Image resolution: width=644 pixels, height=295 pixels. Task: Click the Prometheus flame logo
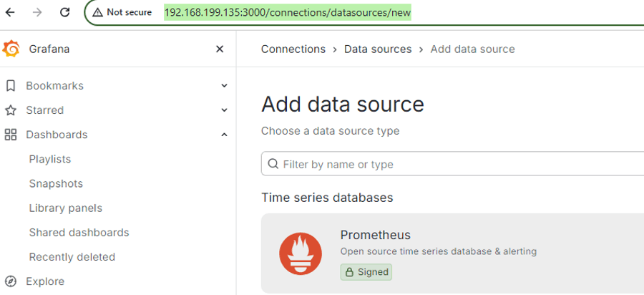point(301,253)
